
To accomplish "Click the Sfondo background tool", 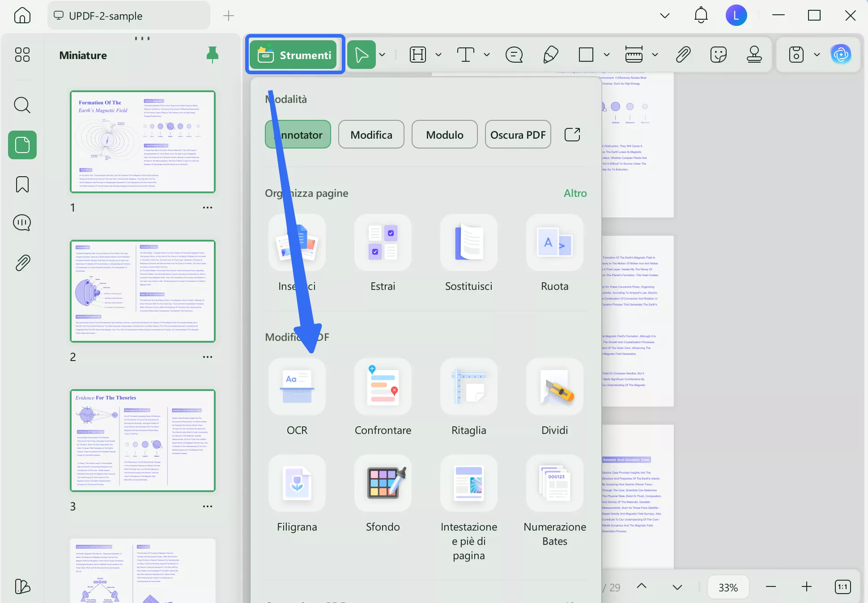I will coord(383,484).
